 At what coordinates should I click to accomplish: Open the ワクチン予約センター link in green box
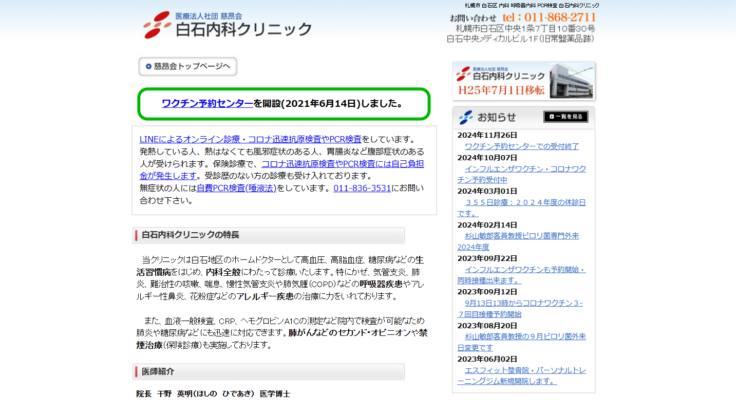tap(206, 103)
